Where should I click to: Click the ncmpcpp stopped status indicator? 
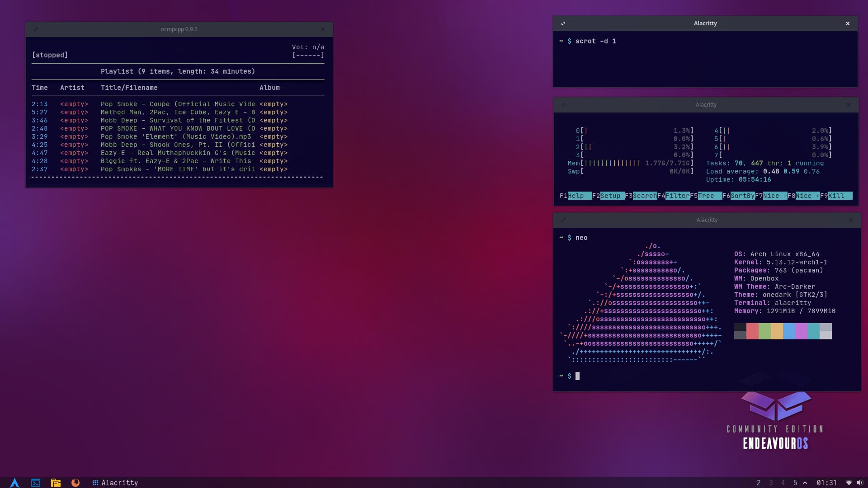tap(49, 54)
